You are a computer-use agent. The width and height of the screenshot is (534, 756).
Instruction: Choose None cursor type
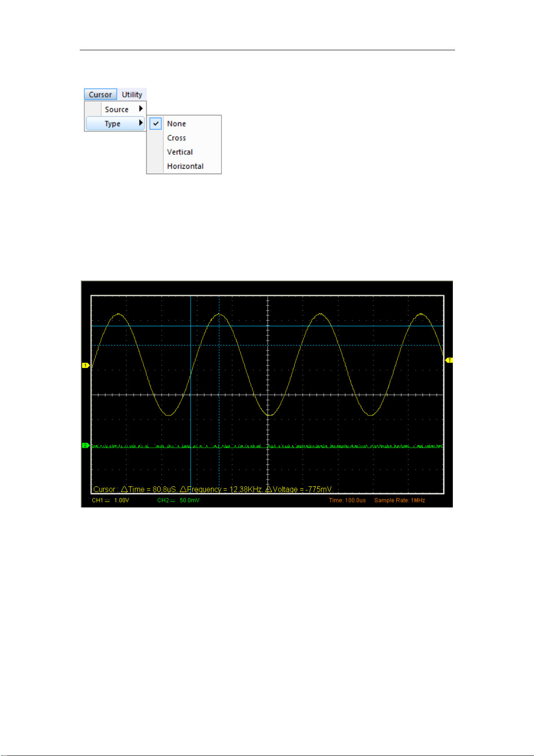pos(184,124)
